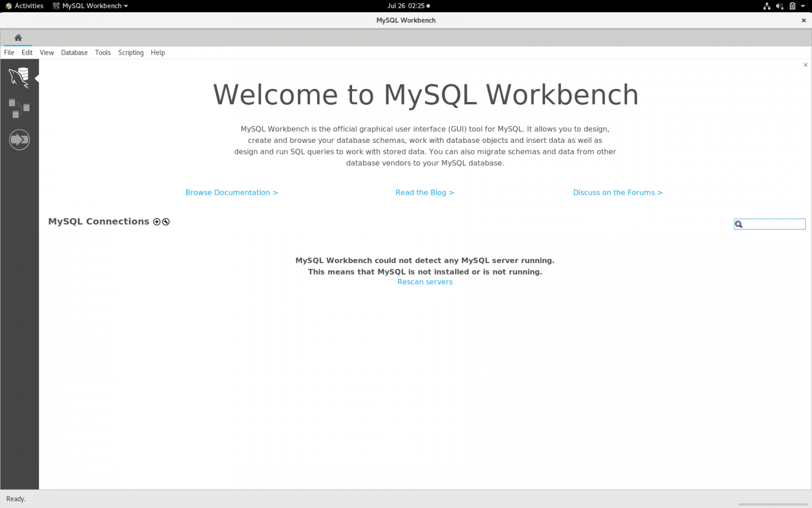Click the Read the Blog link
This screenshot has width=812, height=508.
(425, 192)
